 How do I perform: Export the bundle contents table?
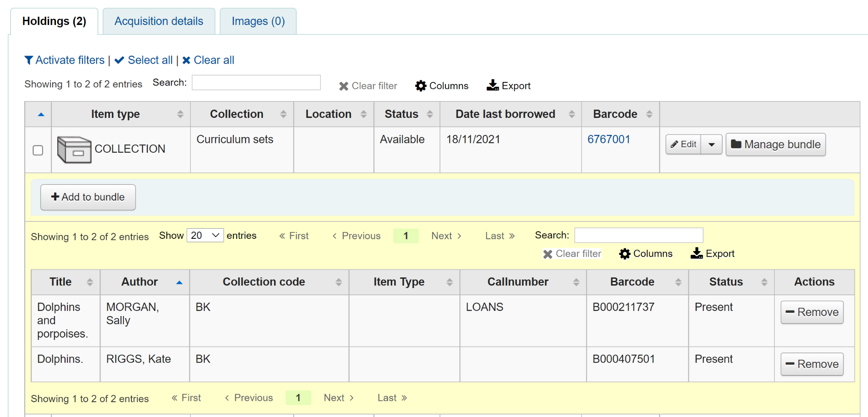[x=712, y=254]
